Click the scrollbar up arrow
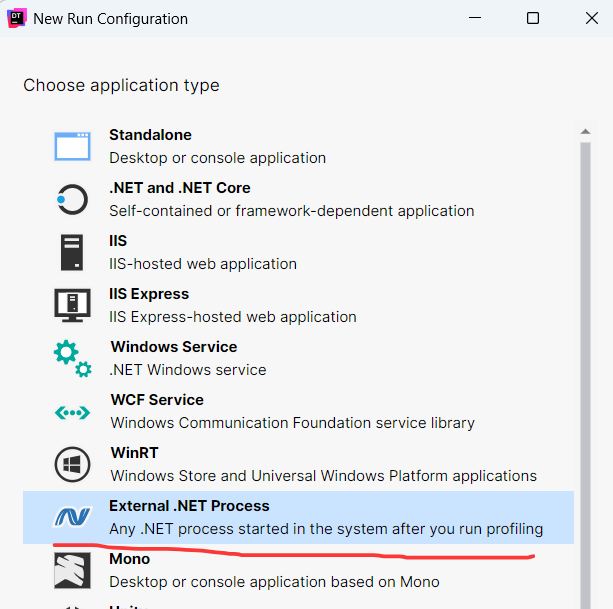This screenshot has height=609, width=613. point(584,131)
